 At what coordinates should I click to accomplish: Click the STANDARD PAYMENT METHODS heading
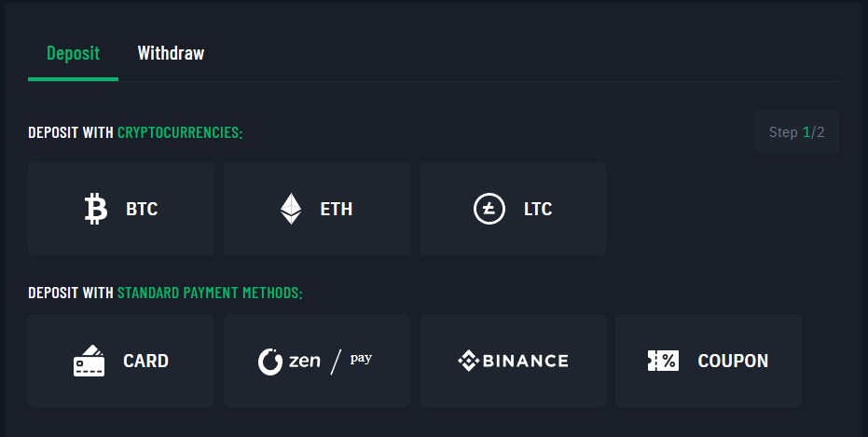[x=210, y=293]
